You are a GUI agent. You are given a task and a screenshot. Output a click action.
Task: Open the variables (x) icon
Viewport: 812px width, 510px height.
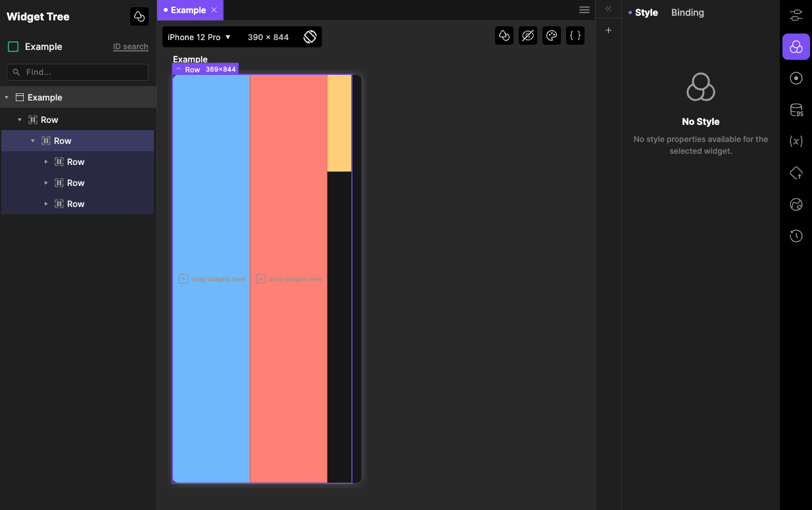pos(796,141)
